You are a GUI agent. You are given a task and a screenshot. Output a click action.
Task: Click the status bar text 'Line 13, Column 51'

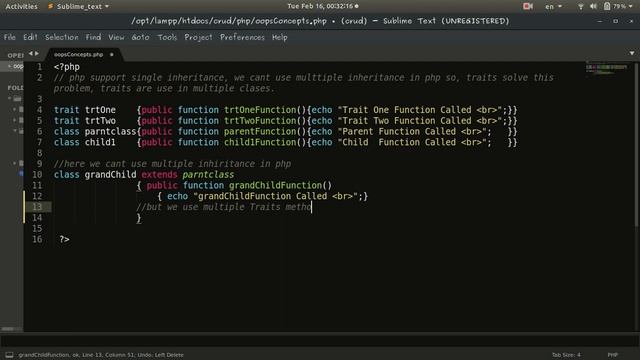(108, 355)
